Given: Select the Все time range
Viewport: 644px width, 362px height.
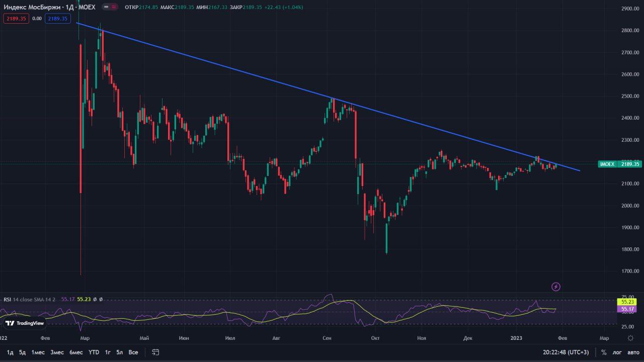Looking at the screenshot, I should [x=133, y=352].
